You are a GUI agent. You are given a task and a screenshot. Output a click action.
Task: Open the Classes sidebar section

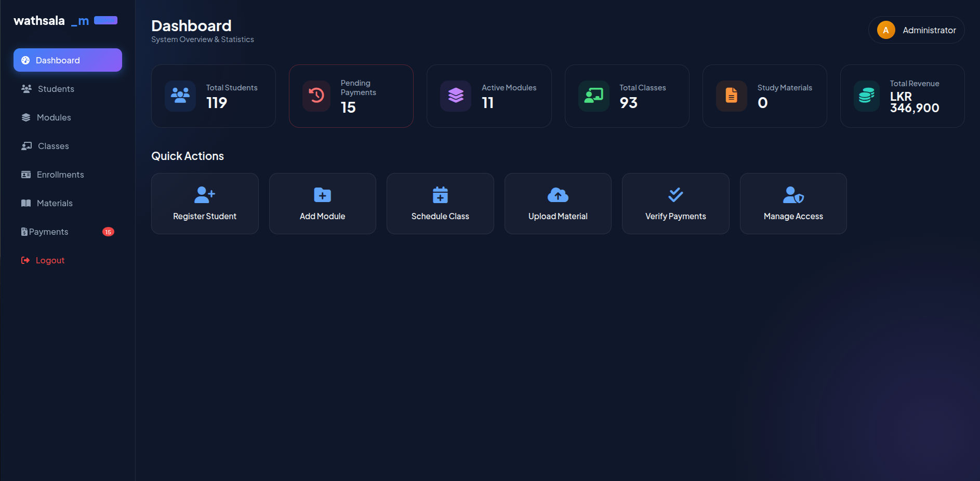(68, 146)
